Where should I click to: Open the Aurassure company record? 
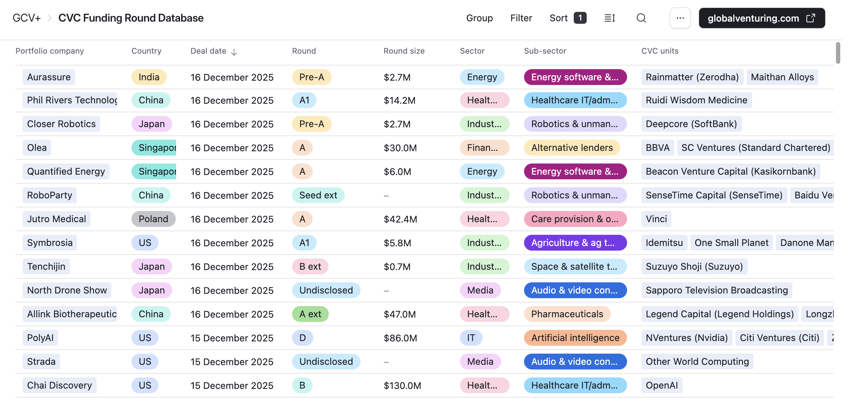pyautogui.click(x=49, y=77)
